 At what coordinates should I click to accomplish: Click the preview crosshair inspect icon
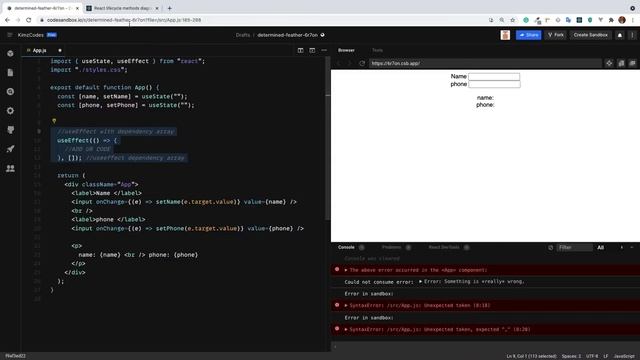609,63
